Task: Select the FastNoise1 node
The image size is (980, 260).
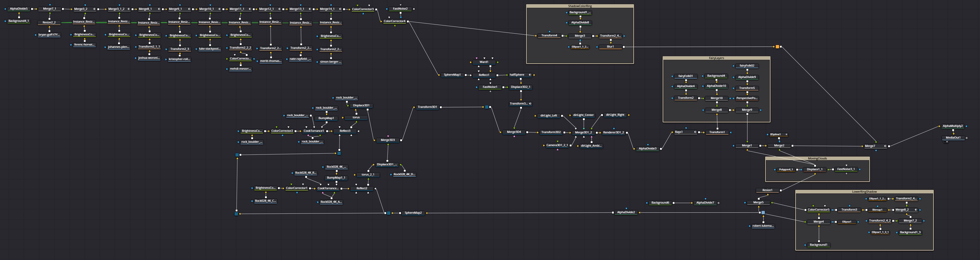Action: coord(490,87)
